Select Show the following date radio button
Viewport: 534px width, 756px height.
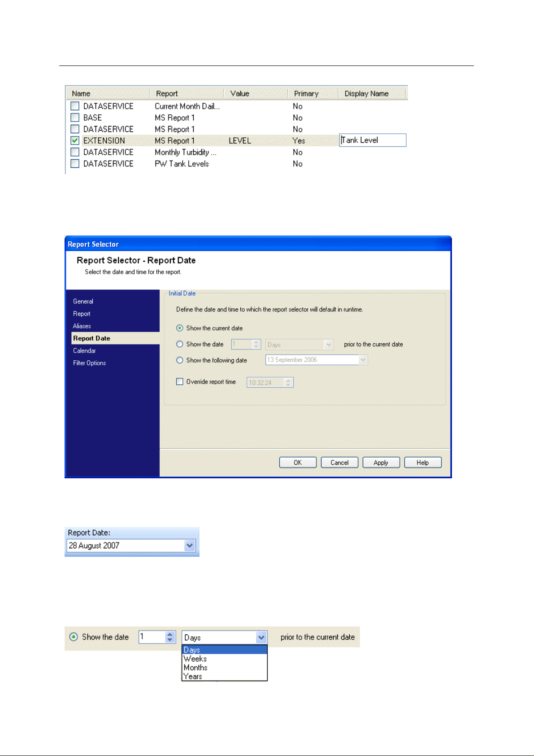coord(180,360)
